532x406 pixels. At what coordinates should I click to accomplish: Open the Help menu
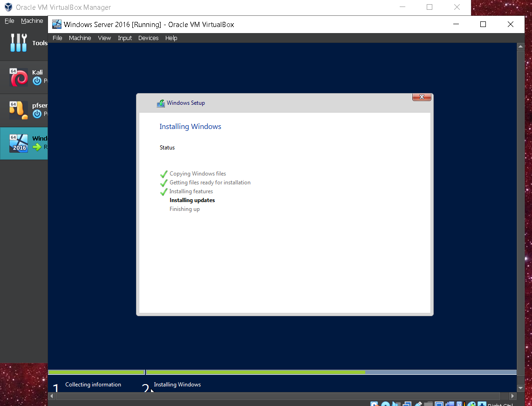(171, 38)
